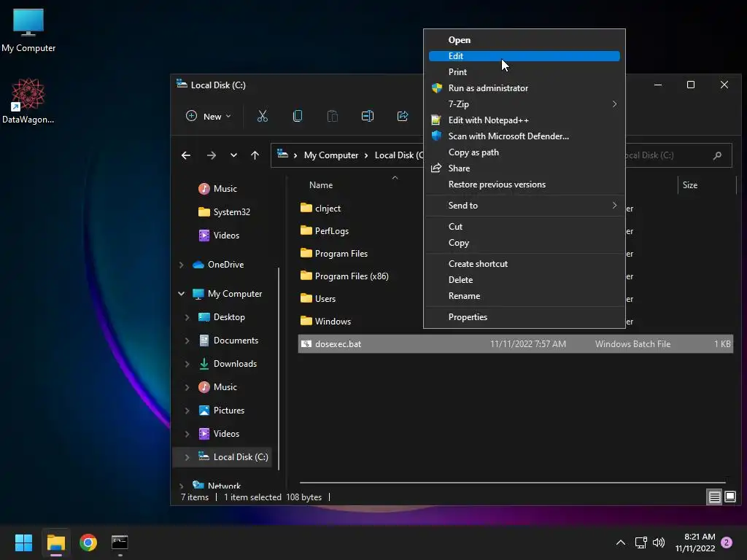This screenshot has height=560, width=747.
Task: Launch Chrome from the taskbar
Action: 88,542
